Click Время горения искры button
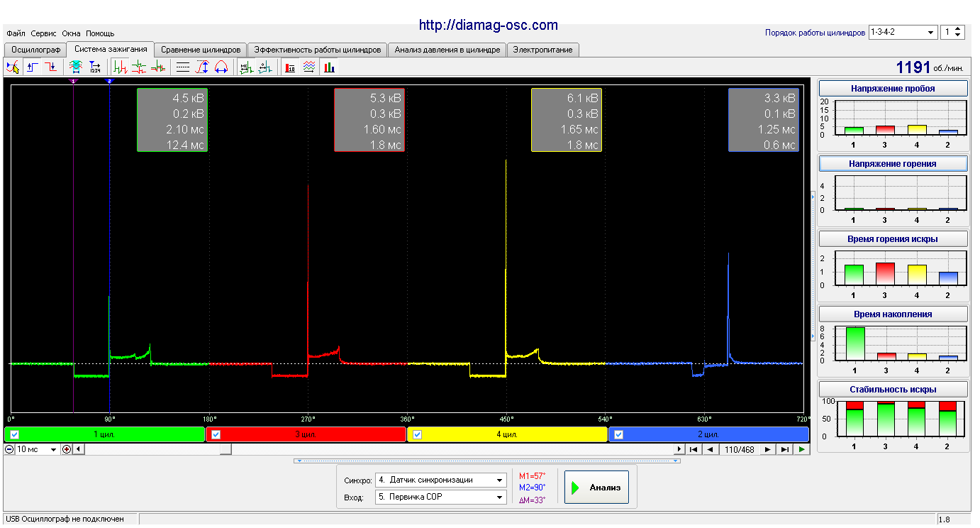 click(893, 238)
